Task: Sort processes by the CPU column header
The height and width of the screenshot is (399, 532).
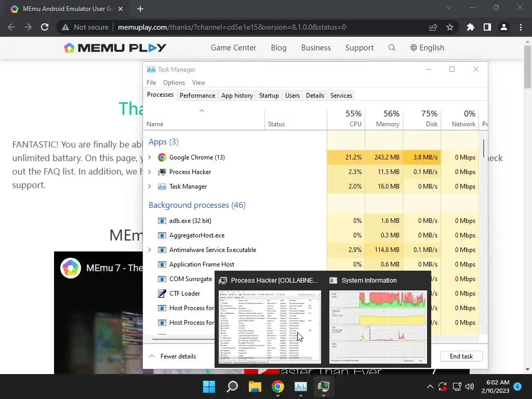Action: pyautogui.click(x=346, y=118)
